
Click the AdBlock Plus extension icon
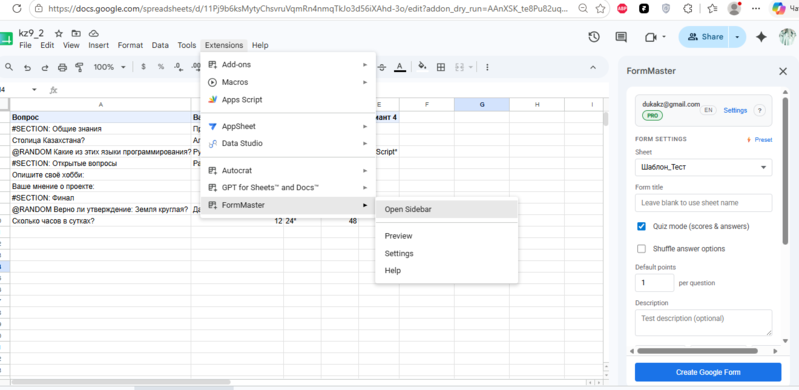point(622,9)
